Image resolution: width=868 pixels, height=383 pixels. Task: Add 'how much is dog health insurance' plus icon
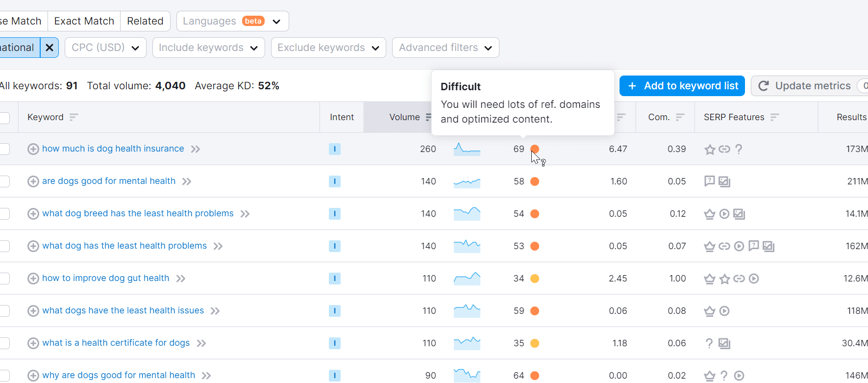[33, 149]
